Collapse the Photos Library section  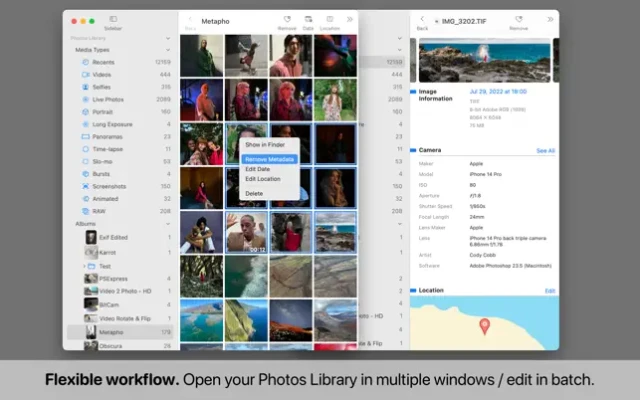[168, 38]
